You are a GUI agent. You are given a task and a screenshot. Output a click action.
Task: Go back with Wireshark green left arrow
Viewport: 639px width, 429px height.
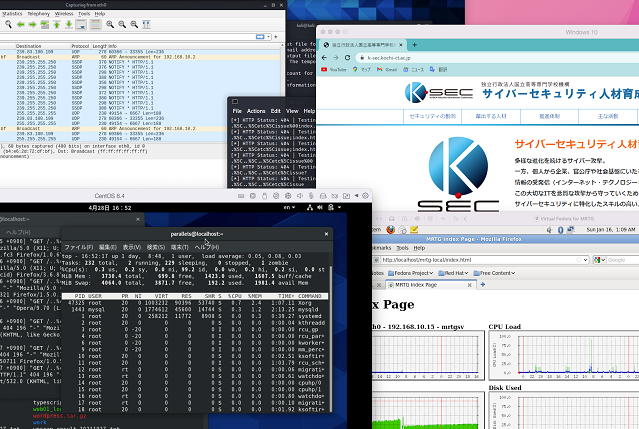(20, 24)
